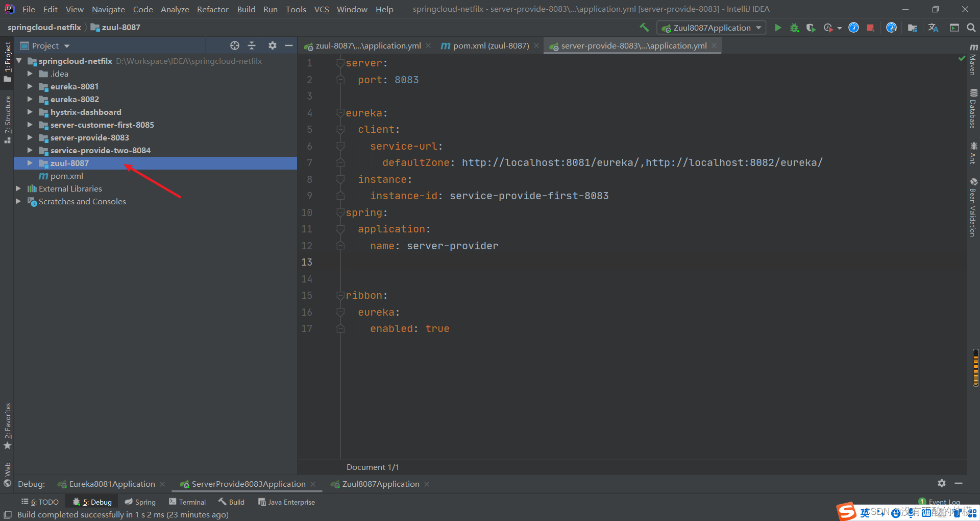
Task: Expand the hystrix-dashboard module
Action: click(x=30, y=112)
